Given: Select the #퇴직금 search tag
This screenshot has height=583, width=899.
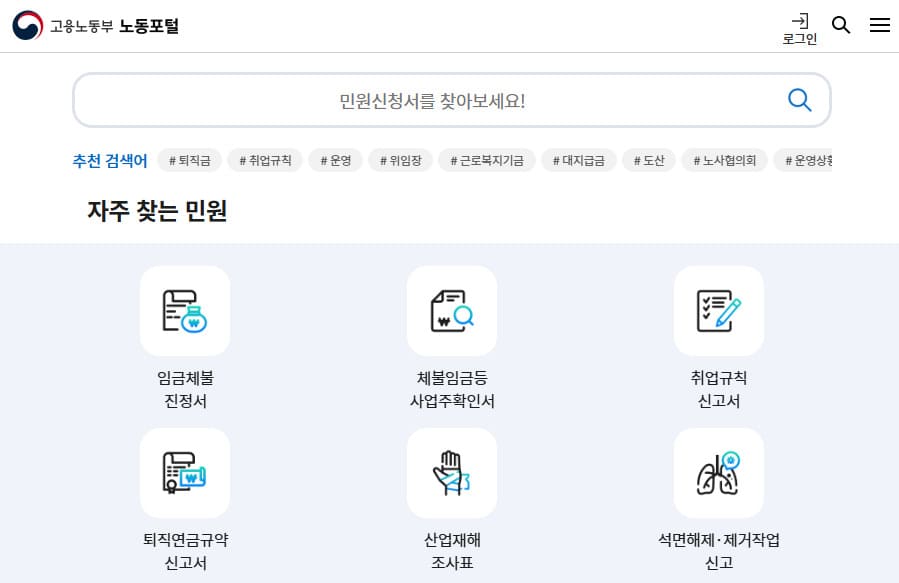Looking at the screenshot, I should [189, 160].
